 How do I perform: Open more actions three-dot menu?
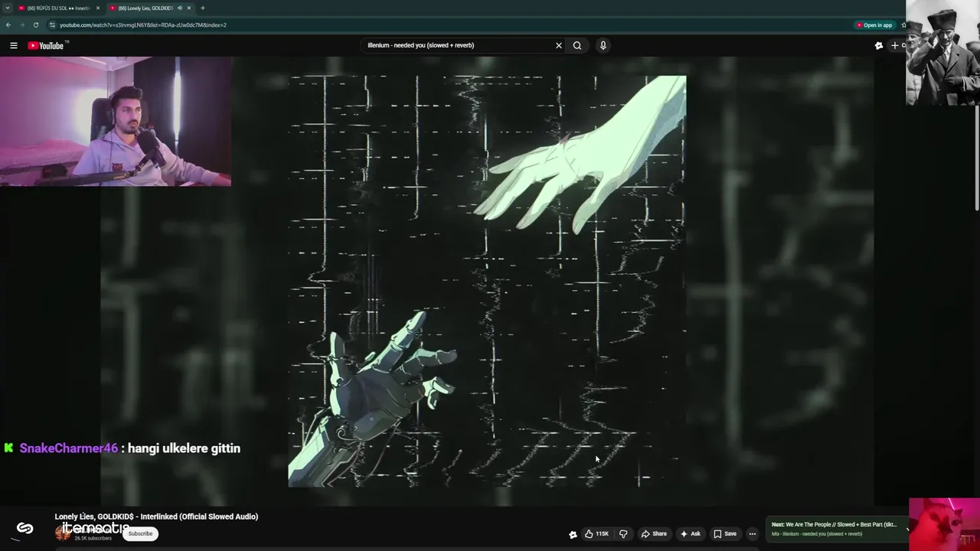click(x=753, y=533)
